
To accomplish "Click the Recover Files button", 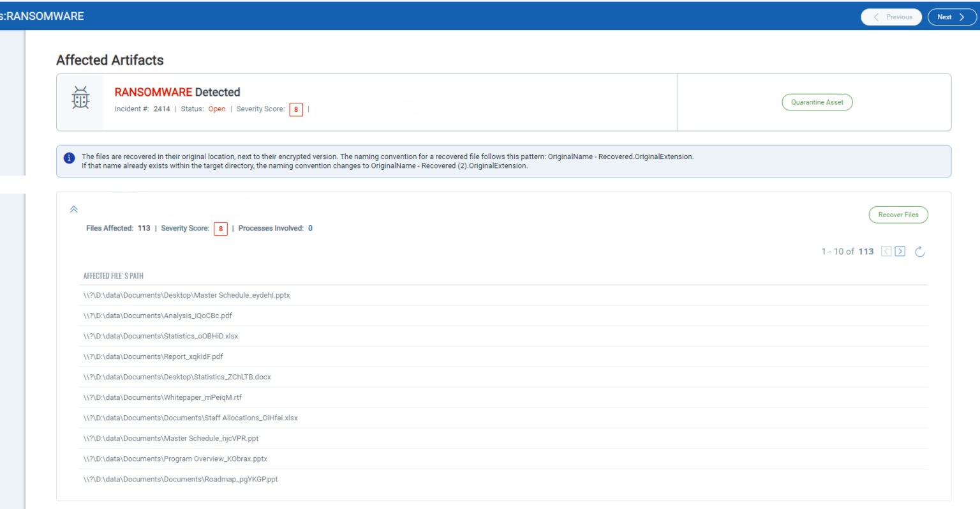I will [898, 215].
